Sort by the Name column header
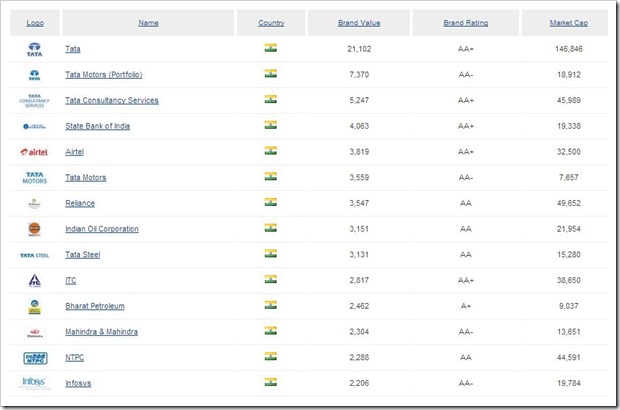620x410 pixels. pyautogui.click(x=148, y=22)
